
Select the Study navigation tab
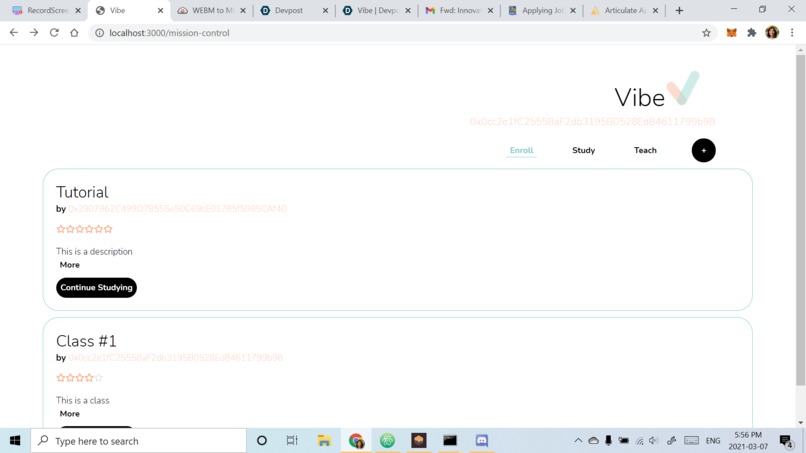583,150
